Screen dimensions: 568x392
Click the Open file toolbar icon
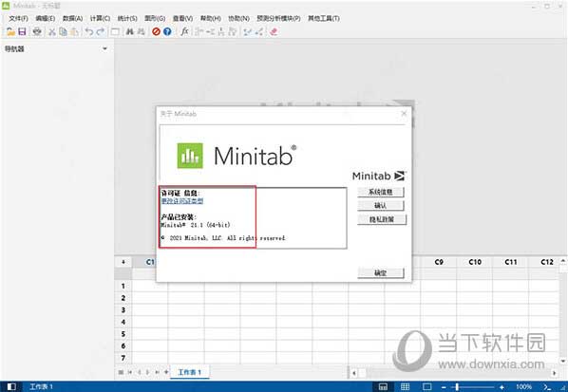tap(10, 32)
